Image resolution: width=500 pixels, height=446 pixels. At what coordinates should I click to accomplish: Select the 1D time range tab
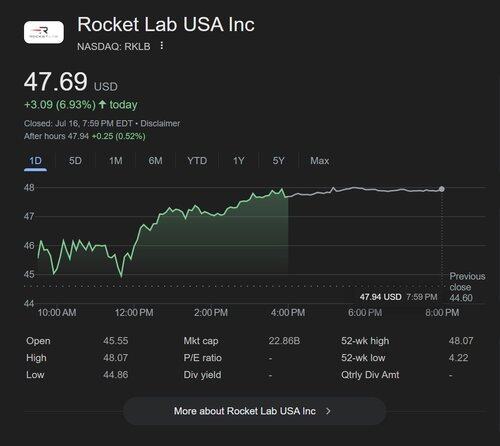(x=35, y=161)
